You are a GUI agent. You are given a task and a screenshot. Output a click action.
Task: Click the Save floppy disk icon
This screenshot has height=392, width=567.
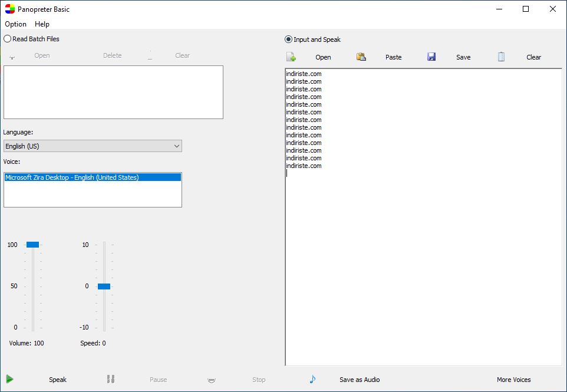click(x=431, y=57)
